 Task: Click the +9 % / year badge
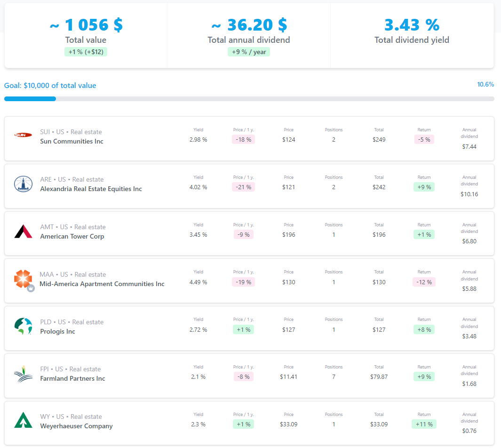249,52
